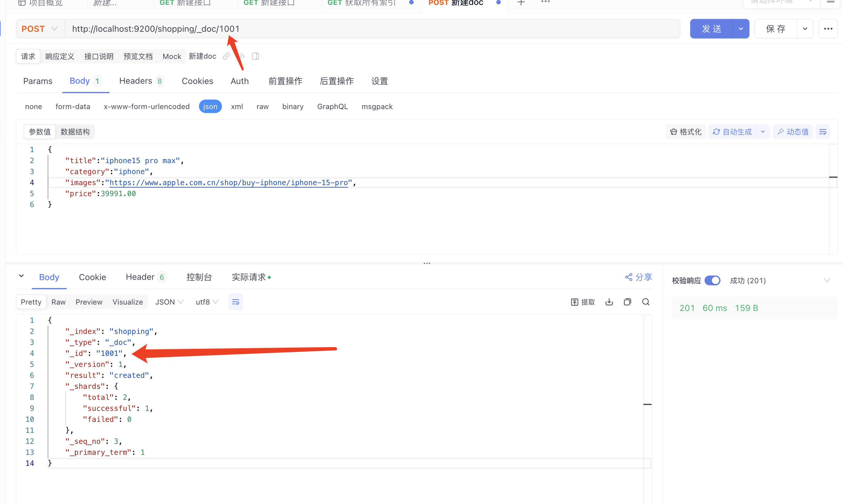This screenshot has height=504, width=843.
Task: Switch to 数据结构 view
Action: (x=75, y=132)
